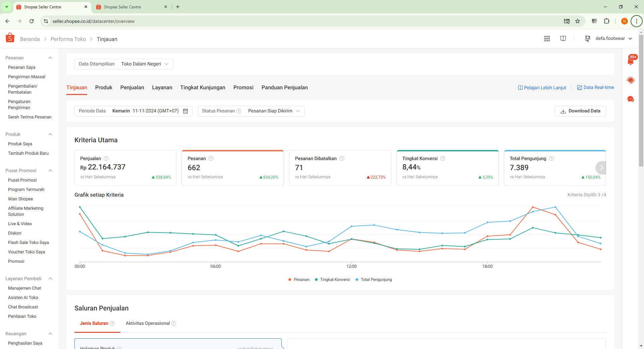
Task: Open Chrome profile avatar N
Action: click(624, 21)
